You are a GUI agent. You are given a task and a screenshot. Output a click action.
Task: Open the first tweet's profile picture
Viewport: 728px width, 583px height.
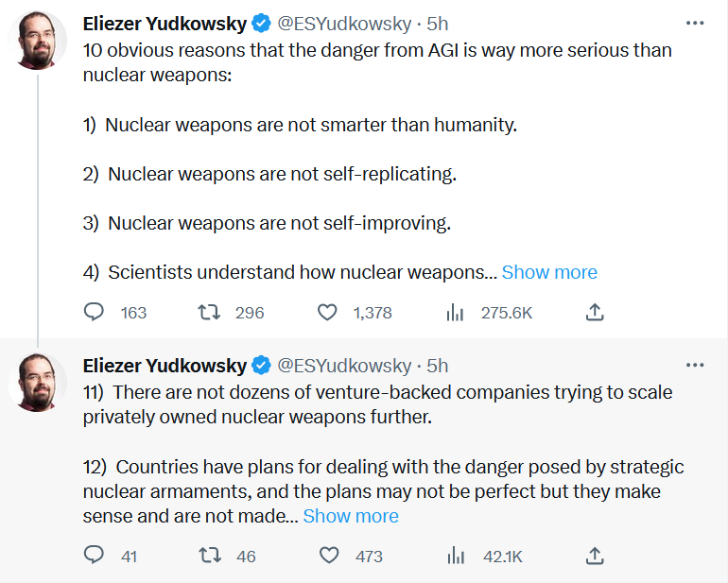[37, 43]
